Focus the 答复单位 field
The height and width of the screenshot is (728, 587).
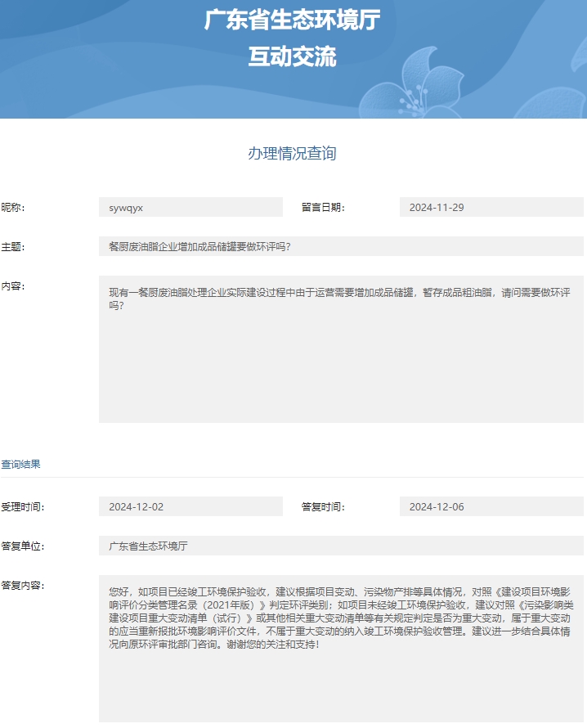click(x=341, y=546)
